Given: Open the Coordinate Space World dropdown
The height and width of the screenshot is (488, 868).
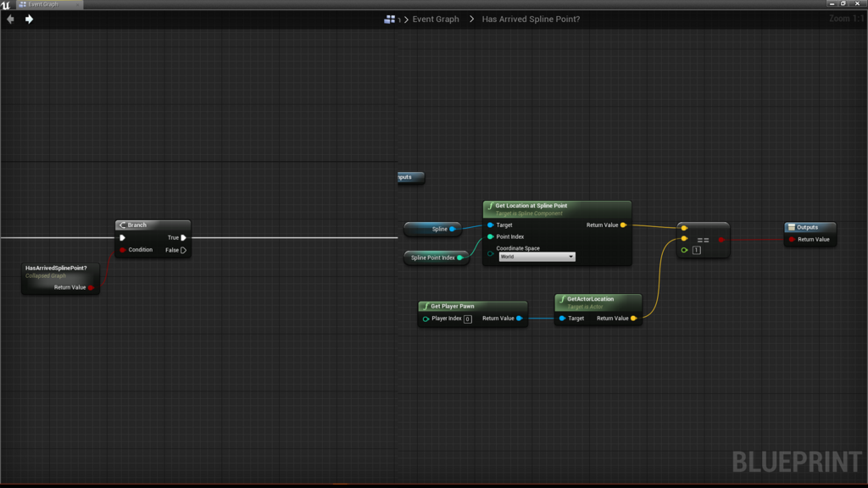Looking at the screenshot, I should (x=537, y=257).
